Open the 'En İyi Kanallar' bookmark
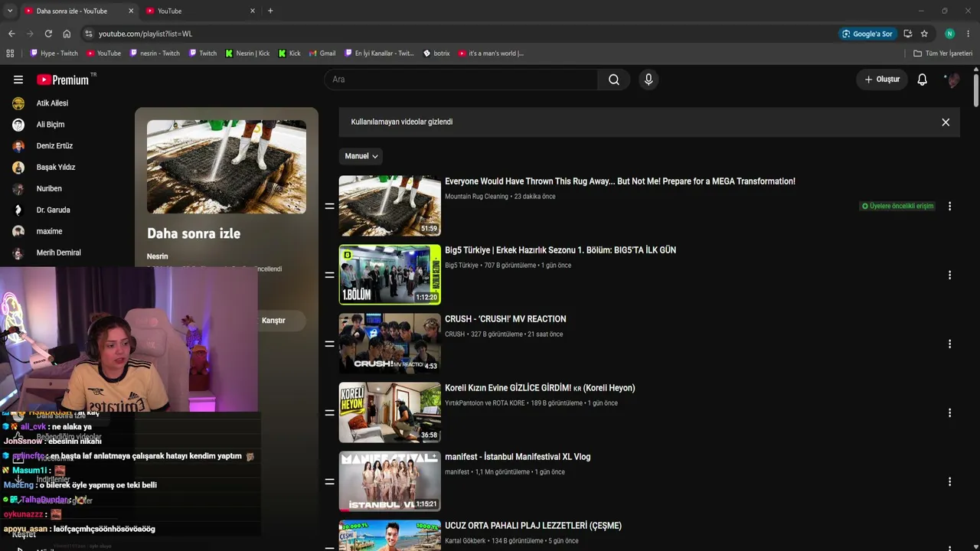The width and height of the screenshot is (980, 551). pyautogui.click(x=379, y=54)
